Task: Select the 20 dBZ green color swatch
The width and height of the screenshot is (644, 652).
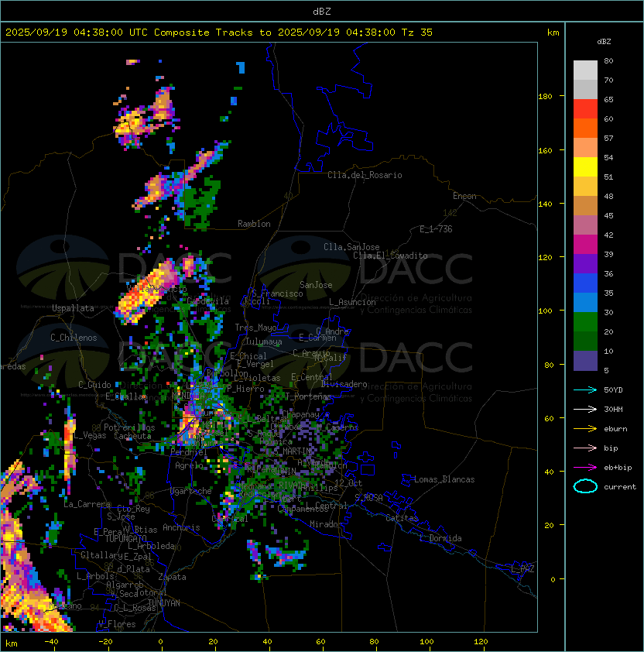Action: coord(585,341)
